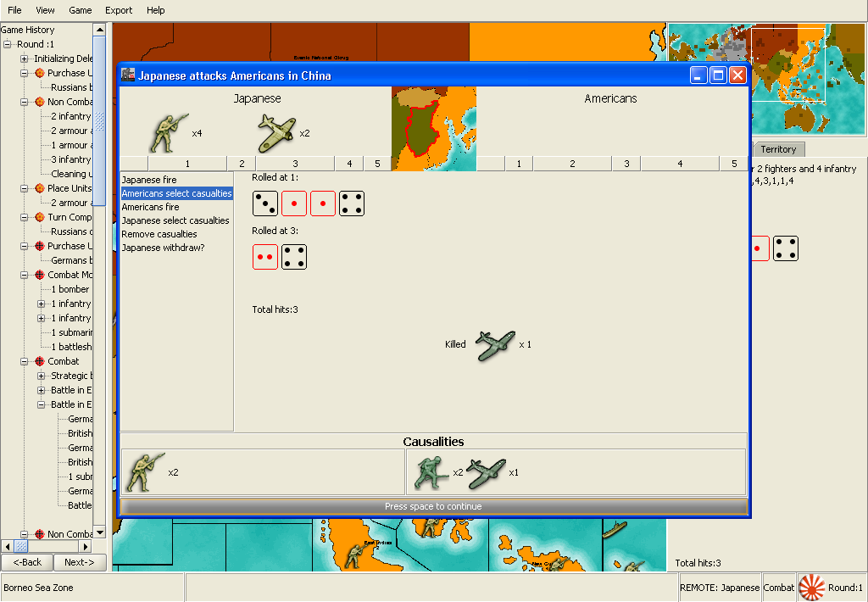Select the Japanese withdraw? step
This screenshot has height=602, width=868.
click(163, 248)
